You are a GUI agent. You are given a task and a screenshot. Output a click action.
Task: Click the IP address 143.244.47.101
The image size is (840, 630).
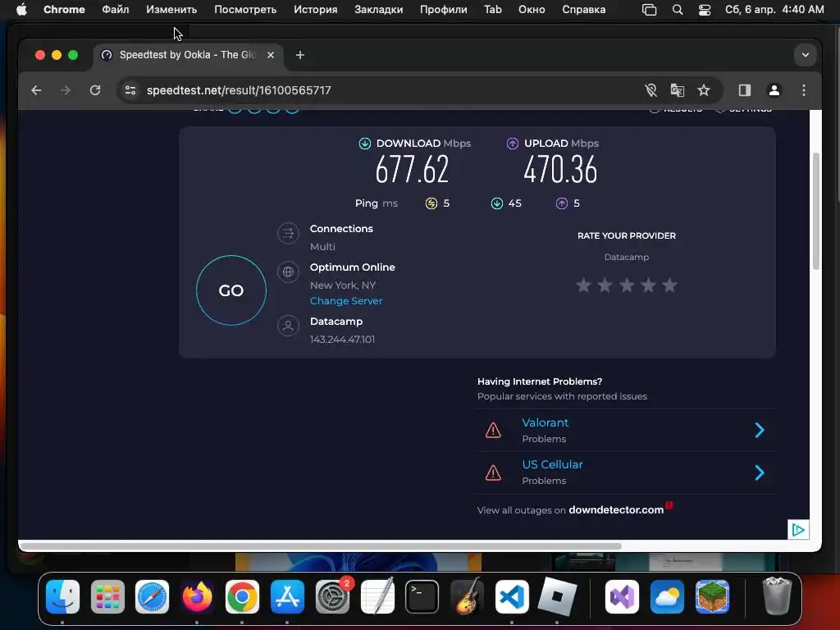[342, 340]
